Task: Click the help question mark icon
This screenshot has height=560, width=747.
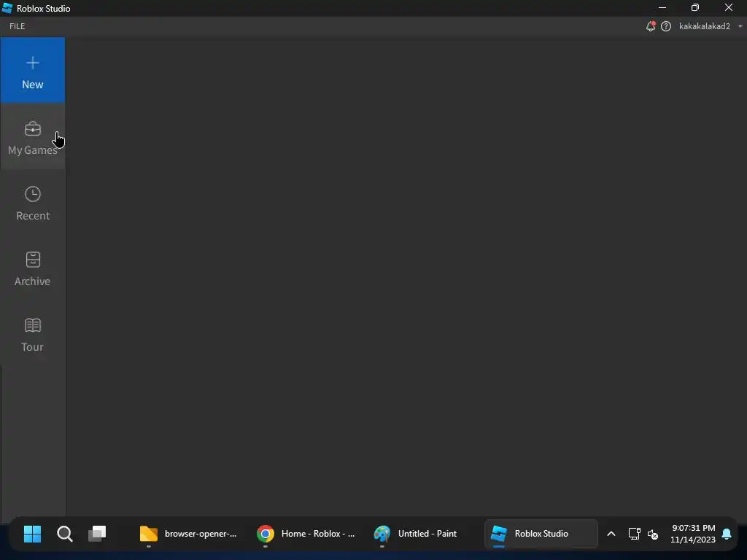Action: pyautogui.click(x=666, y=26)
